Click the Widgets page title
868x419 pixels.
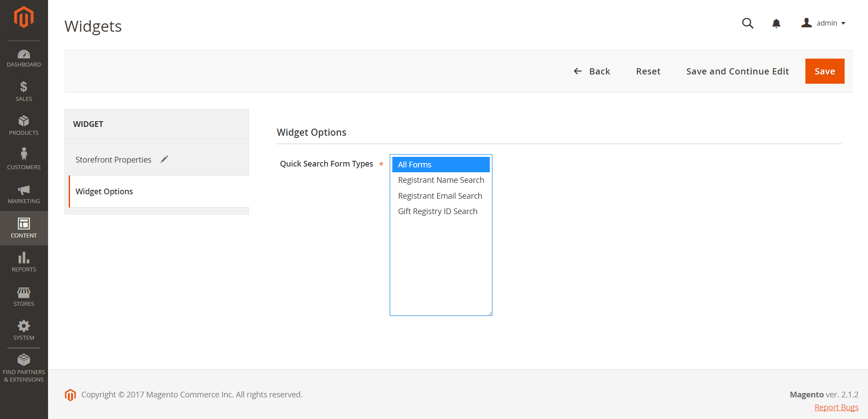(x=93, y=26)
